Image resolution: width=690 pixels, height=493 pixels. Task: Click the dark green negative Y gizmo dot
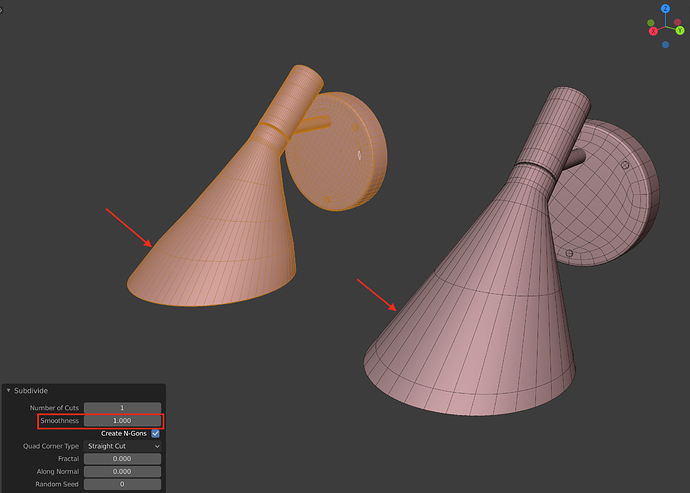(x=651, y=23)
